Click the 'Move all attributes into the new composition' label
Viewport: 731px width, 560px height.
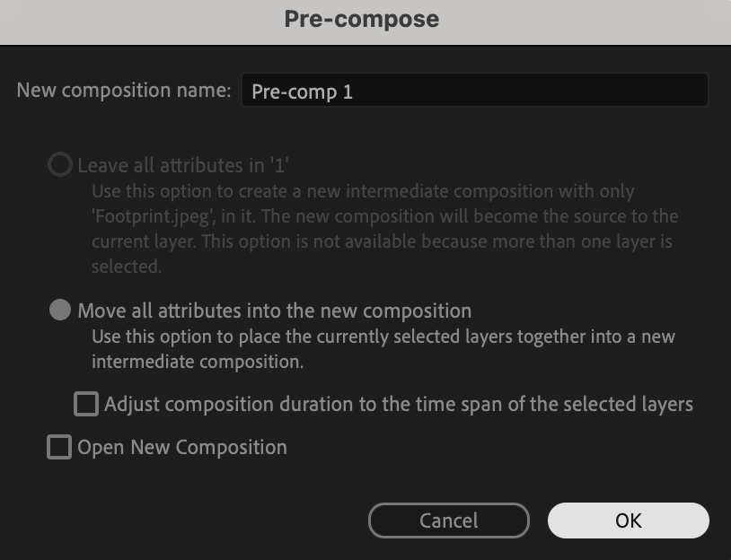(x=274, y=311)
